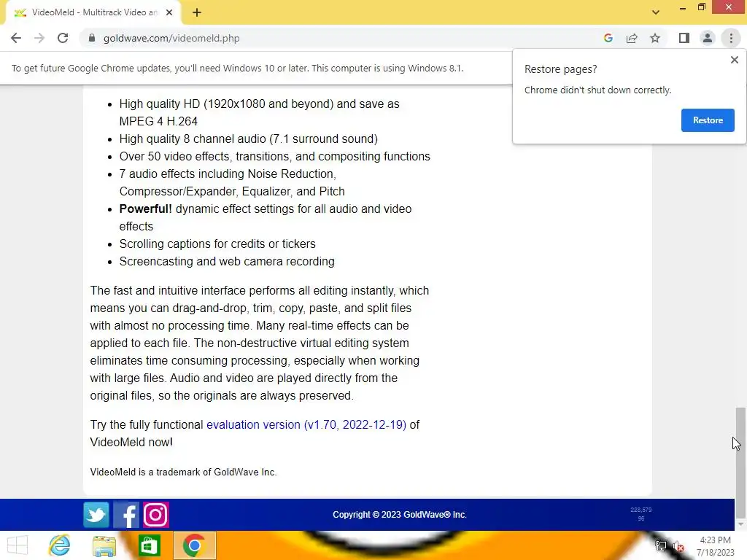This screenshot has width=747, height=560.
Task: Open GoldWave's Instagram page
Action: click(156, 515)
